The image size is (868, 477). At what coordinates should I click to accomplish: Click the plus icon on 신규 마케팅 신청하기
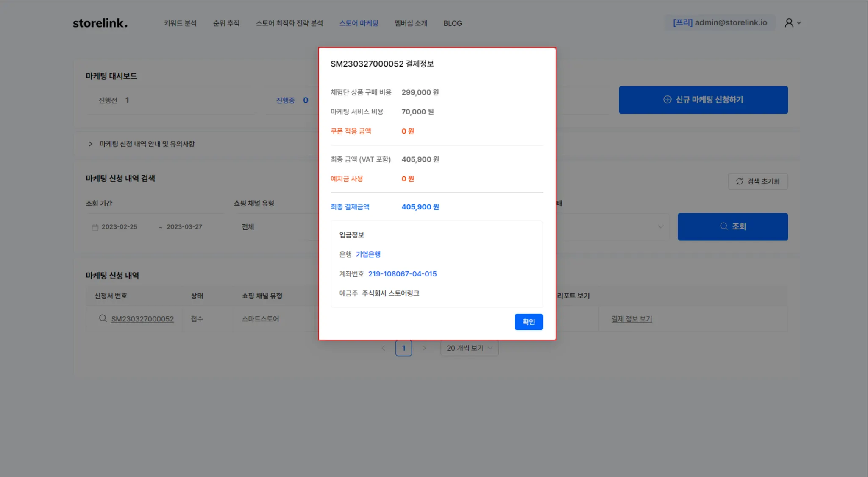667,100
